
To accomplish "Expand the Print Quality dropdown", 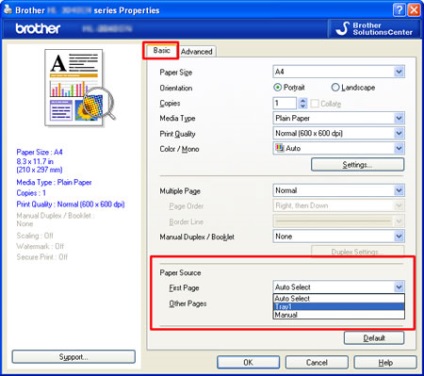I will (399, 133).
